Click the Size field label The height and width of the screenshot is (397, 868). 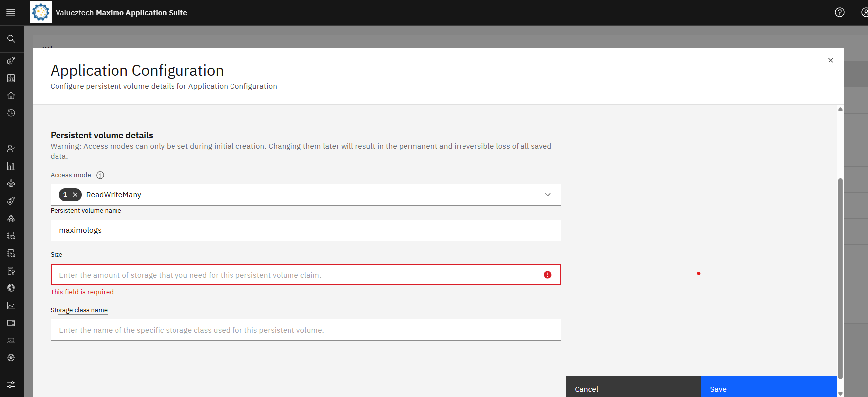click(x=57, y=255)
